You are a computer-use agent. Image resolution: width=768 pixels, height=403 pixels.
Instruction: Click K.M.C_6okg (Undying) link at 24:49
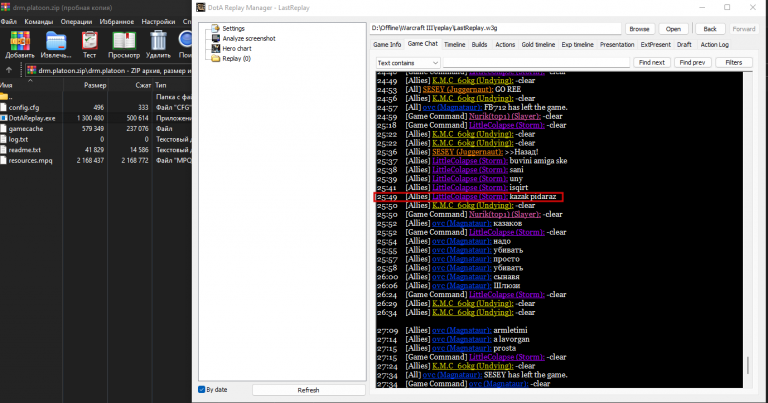473,81
